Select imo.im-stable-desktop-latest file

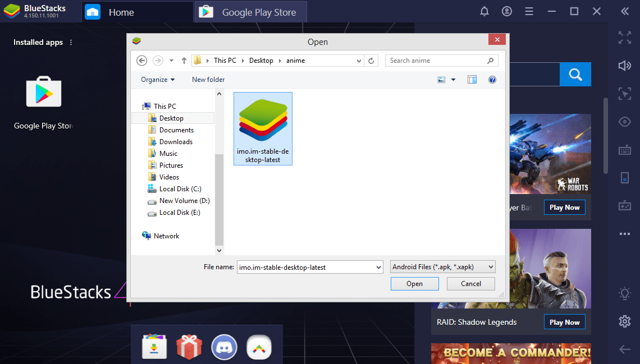263,129
